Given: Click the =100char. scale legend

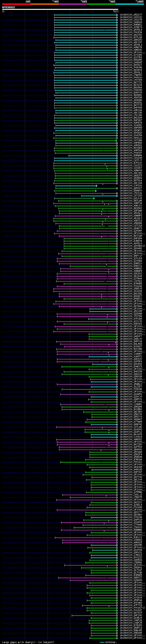Looking at the screenshot, I should [109, 642].
